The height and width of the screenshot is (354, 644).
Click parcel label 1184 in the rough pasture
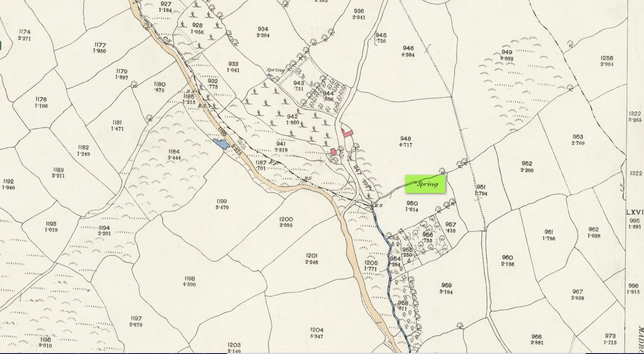174,151
